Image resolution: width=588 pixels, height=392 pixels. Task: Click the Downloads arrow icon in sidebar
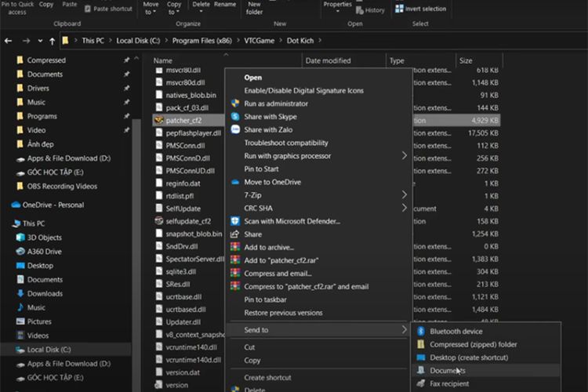(20, 293)
